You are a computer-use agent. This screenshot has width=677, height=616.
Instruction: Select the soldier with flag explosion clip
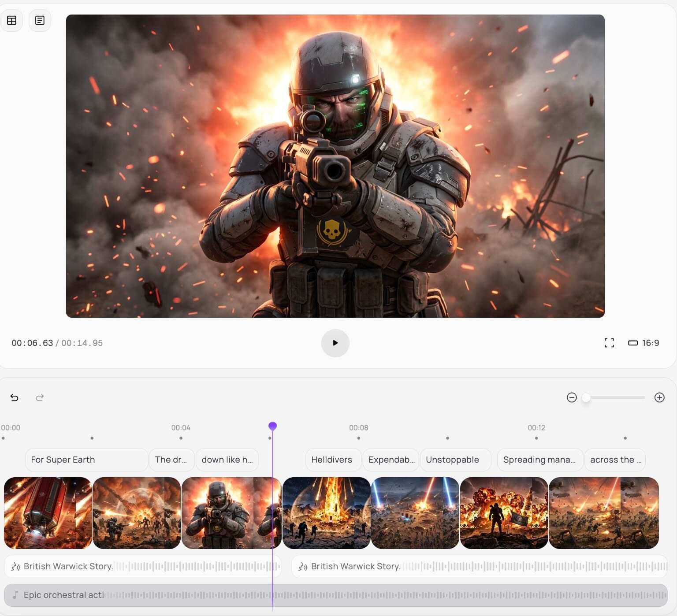coord(503,513)
